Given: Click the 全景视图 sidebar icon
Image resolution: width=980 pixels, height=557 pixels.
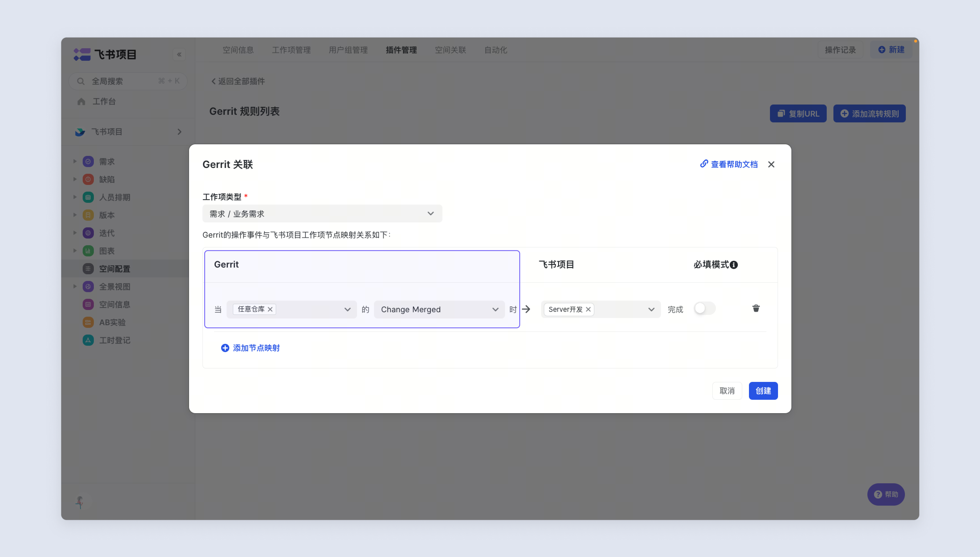Looking at the screenshot, I should click(88, 287).
